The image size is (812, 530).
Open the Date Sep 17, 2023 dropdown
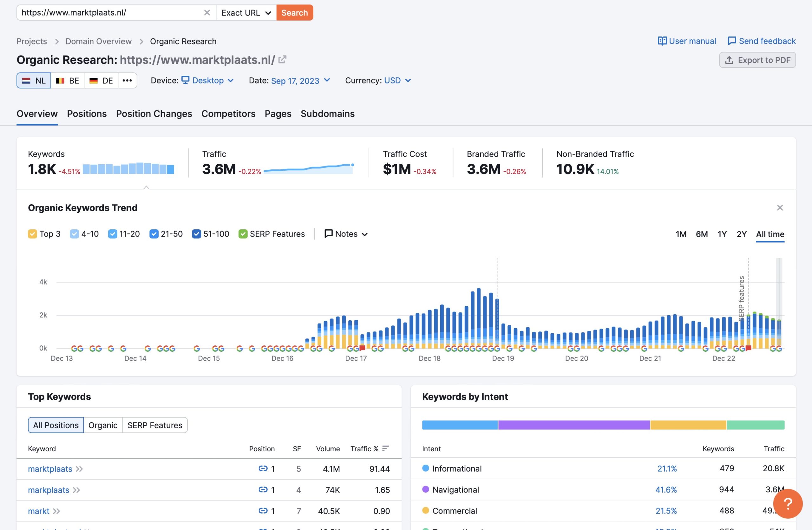pyautogui.click(x=300, y=81)
